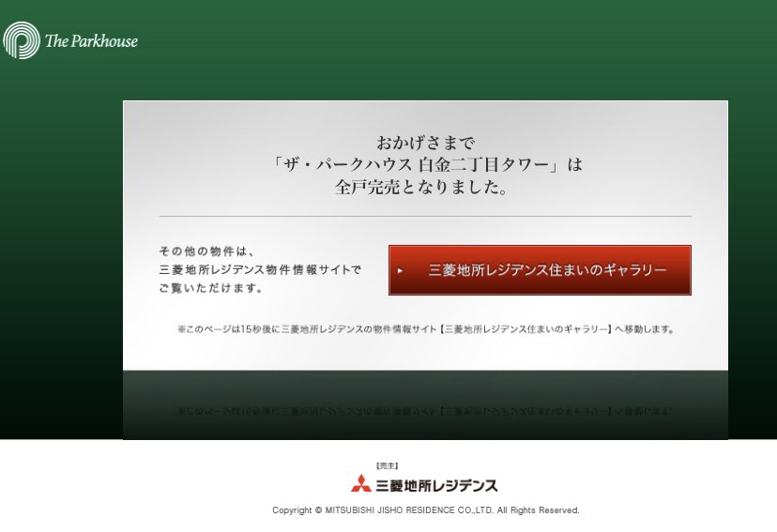Click the 15秒後 redirect notice text
The height and width of the screenshot is (532, 777).
pyautogui.click(x=426, y=329)
